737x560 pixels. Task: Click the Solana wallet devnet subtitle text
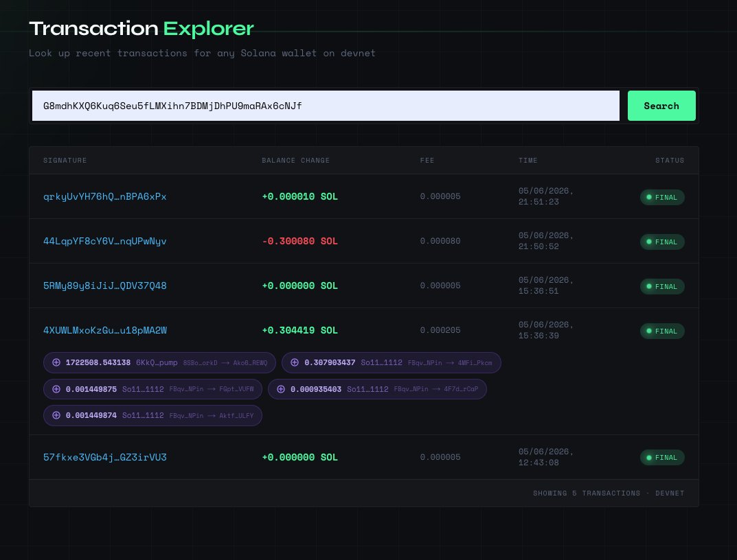click(x=202, y=53)
